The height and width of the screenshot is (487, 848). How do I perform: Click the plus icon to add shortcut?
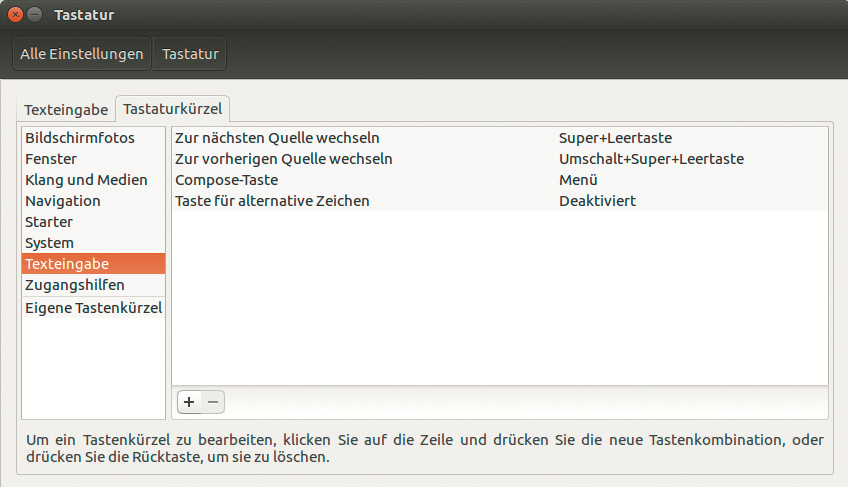[189, 402]
